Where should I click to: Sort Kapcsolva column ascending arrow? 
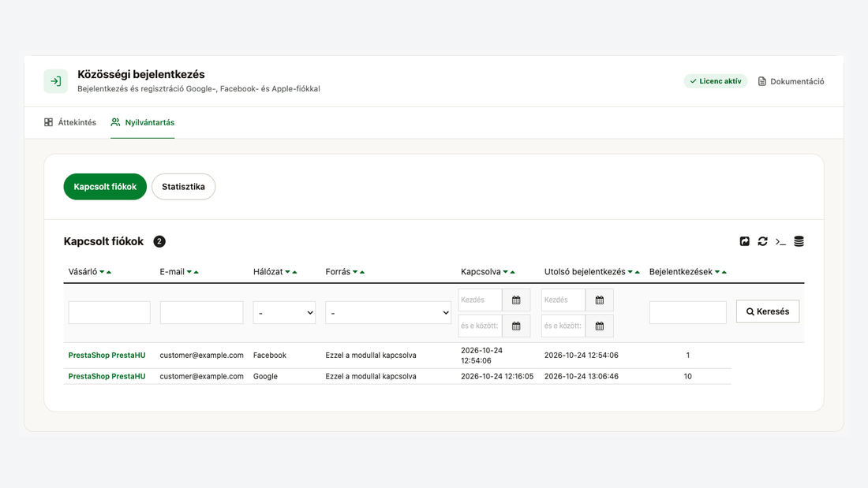pyautogui.click(x=513, y=272)
